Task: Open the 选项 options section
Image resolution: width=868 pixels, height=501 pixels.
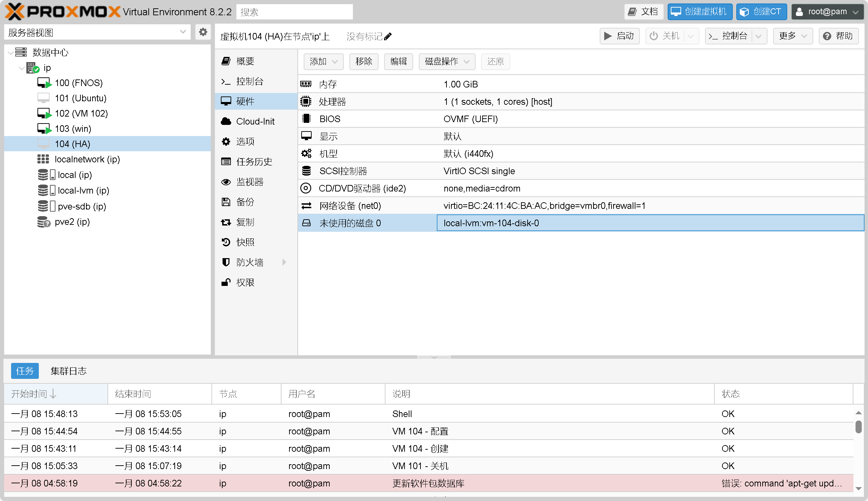Action: click(x=256, y=142)
